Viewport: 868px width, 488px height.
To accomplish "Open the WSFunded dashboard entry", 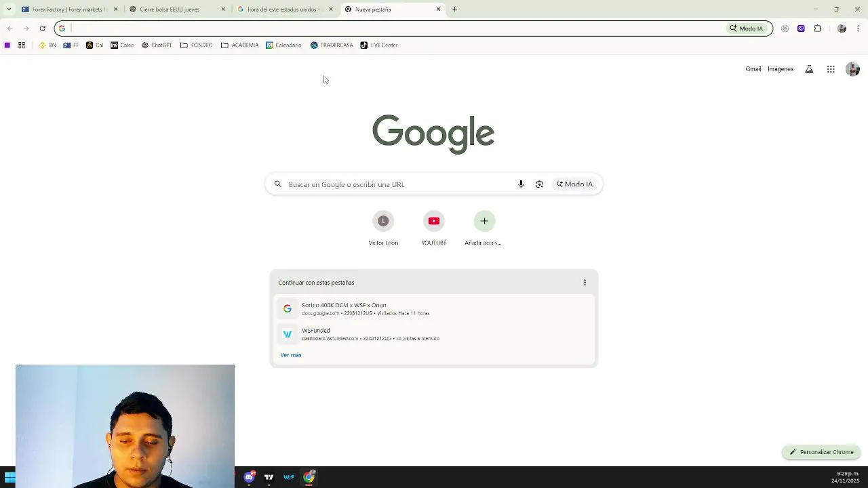I will click(434, 334).
